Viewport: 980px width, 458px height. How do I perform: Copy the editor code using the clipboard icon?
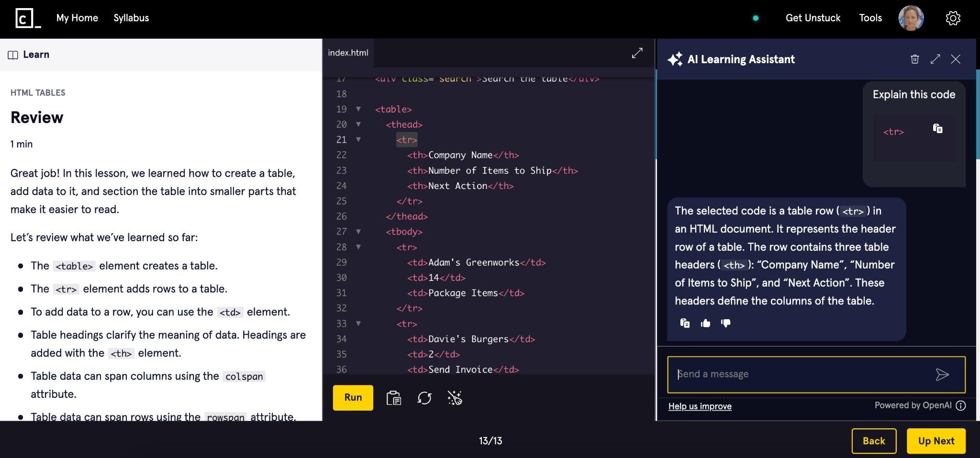pos(393,397)
